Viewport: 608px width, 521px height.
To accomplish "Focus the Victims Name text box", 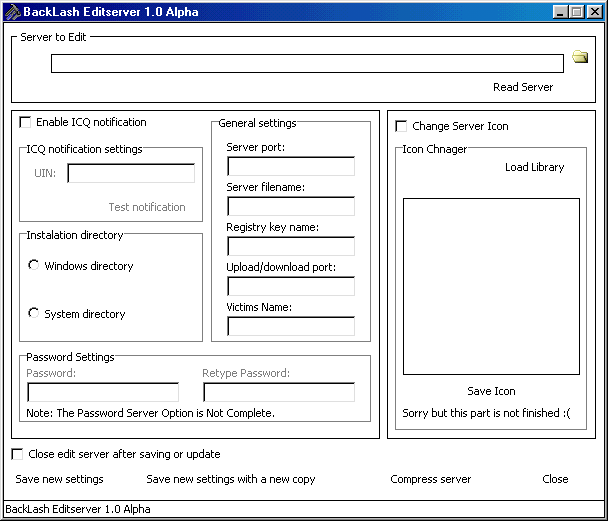I will (290, 326).
